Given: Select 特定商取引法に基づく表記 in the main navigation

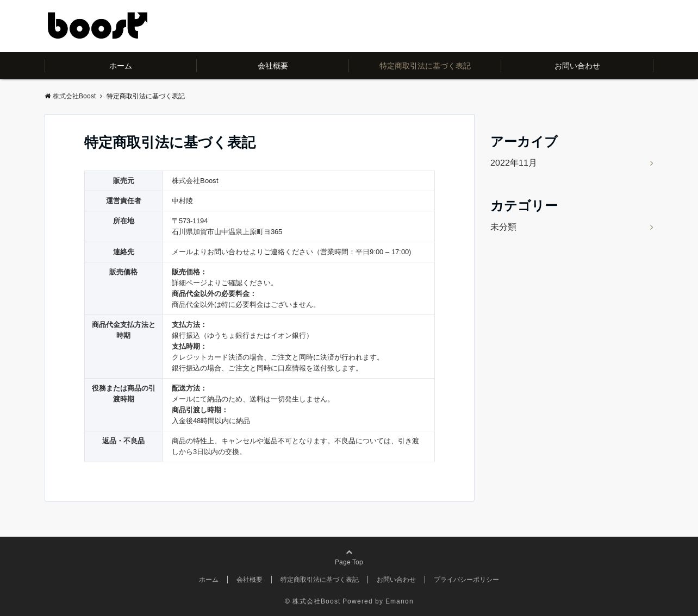Looking at the screenshot, I should tap(425, 66).
